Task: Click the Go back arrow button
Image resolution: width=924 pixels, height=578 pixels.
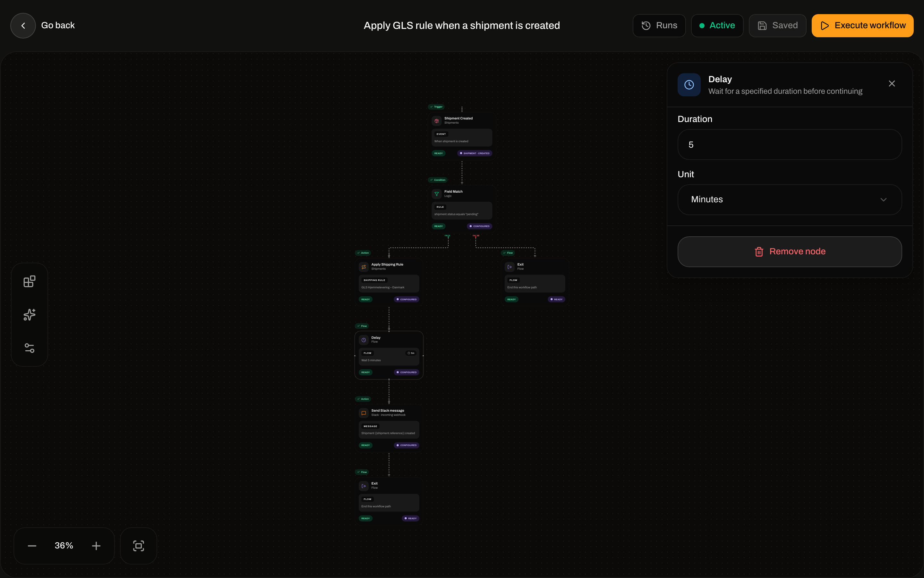Action: pyautogui.click(x=23, y=26)
